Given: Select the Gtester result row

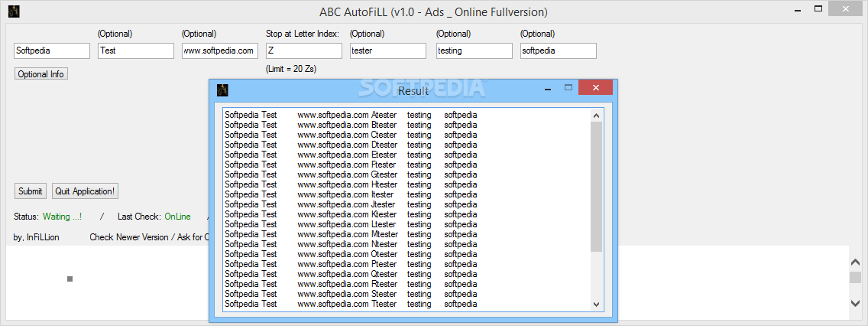Looking at the screenshot, I should click(351, 174).
